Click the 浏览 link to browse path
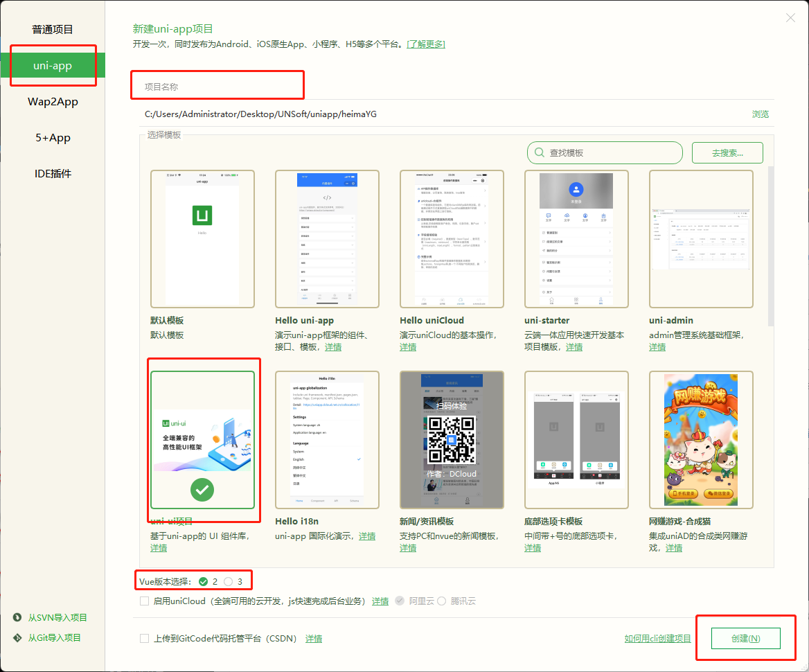The height and width of the screenshot is (672, 809). 760,114
